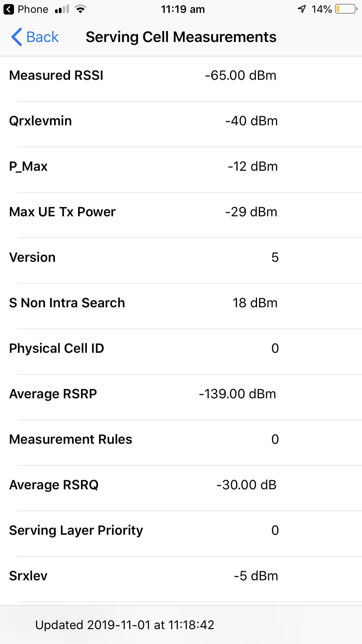362x644 pixels.
Task: Tap the Updated timestamp footer text
Action: [125, 625]
